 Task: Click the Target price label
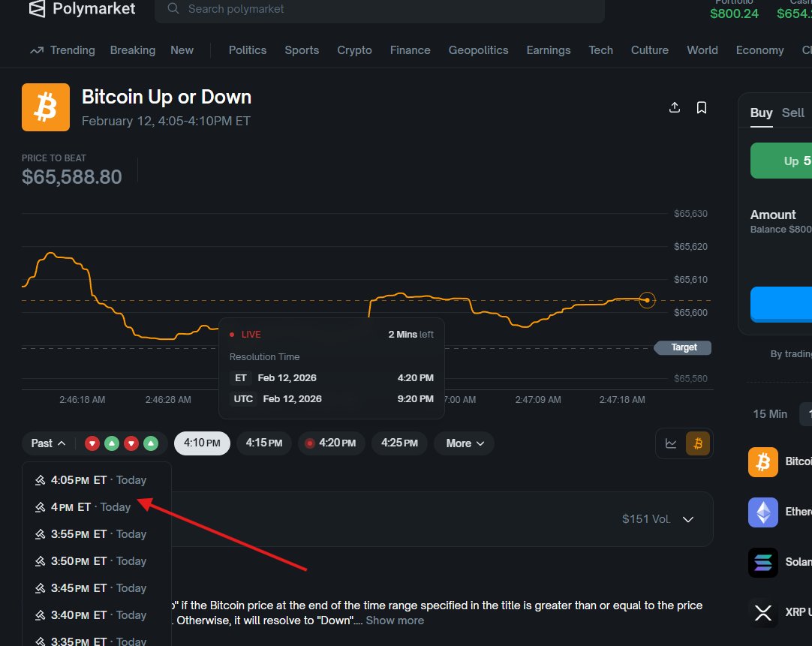coord(683,347)
